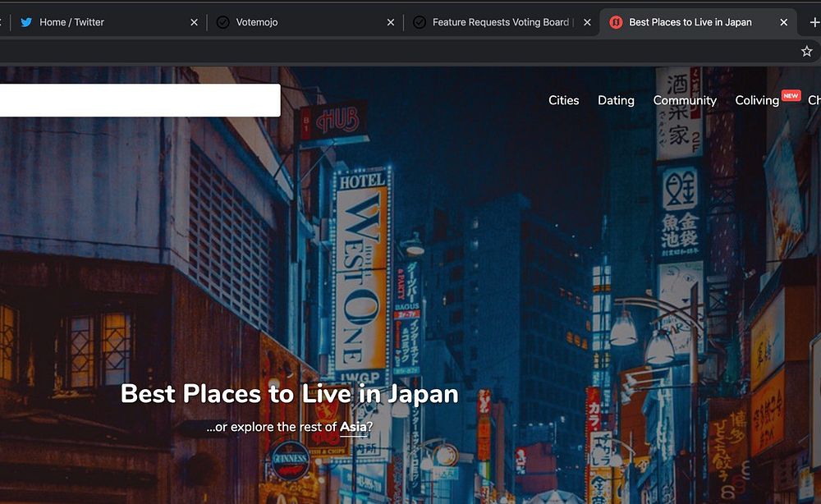Click the Feature Requests tab checkmark favicon
821x504 pixels.
[420, 22]
